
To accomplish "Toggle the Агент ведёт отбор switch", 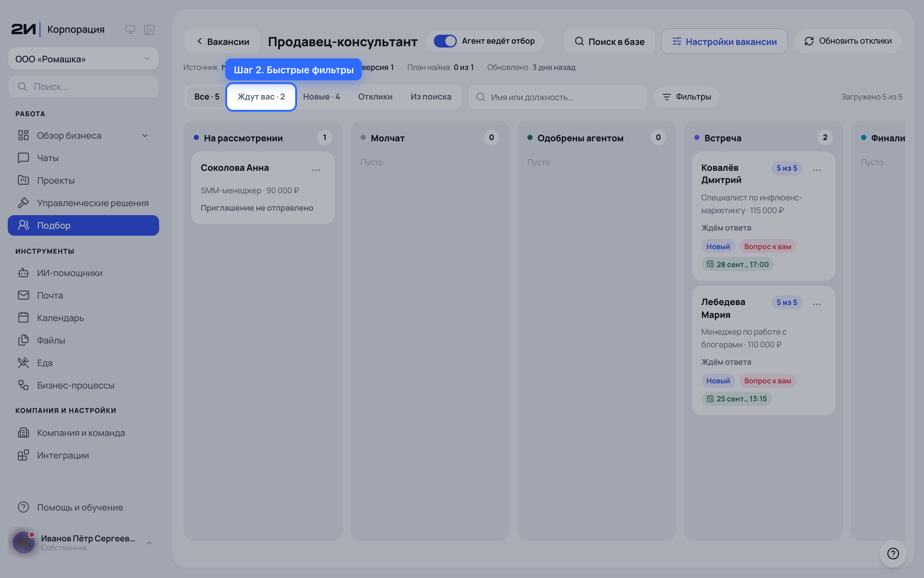I will [x=445, y=41].
